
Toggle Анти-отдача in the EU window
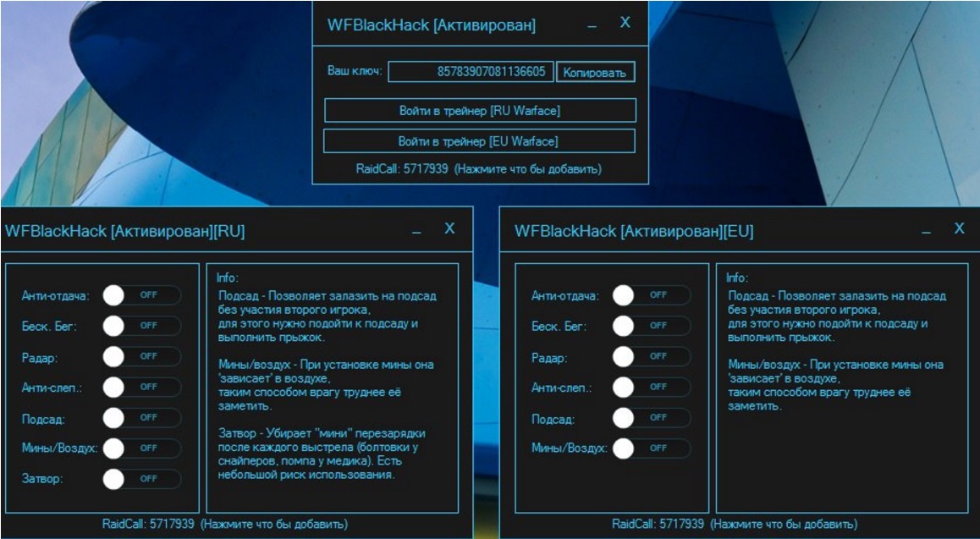click(x=652, y=295)
